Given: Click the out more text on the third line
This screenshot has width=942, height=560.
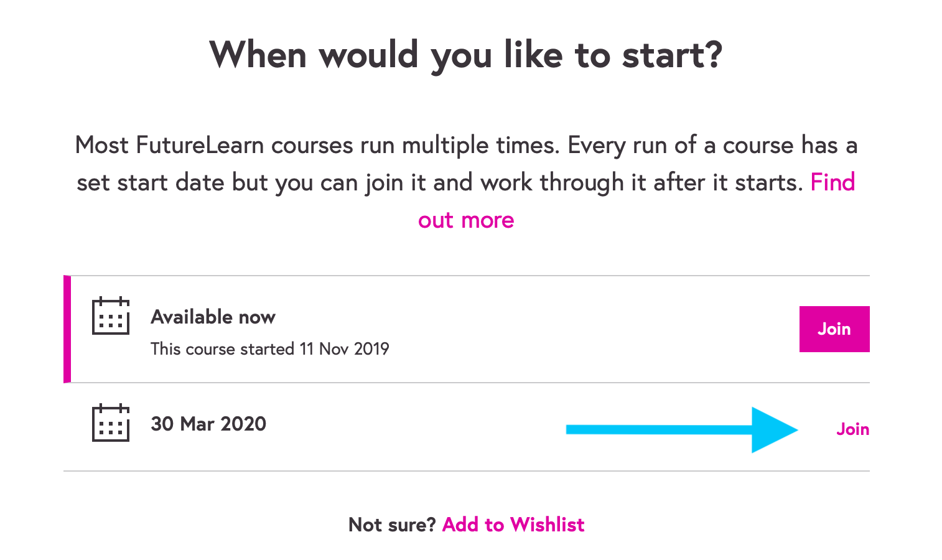Looking at the screenshot, I should click(466, 220).
